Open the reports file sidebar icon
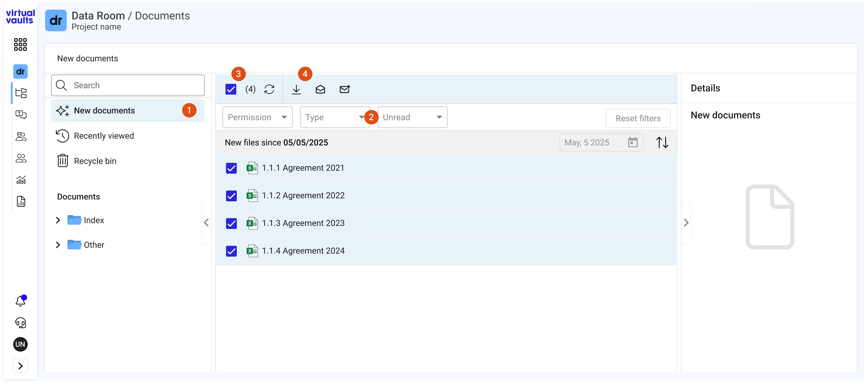The image size is (868, 384). tap(21, 201)
